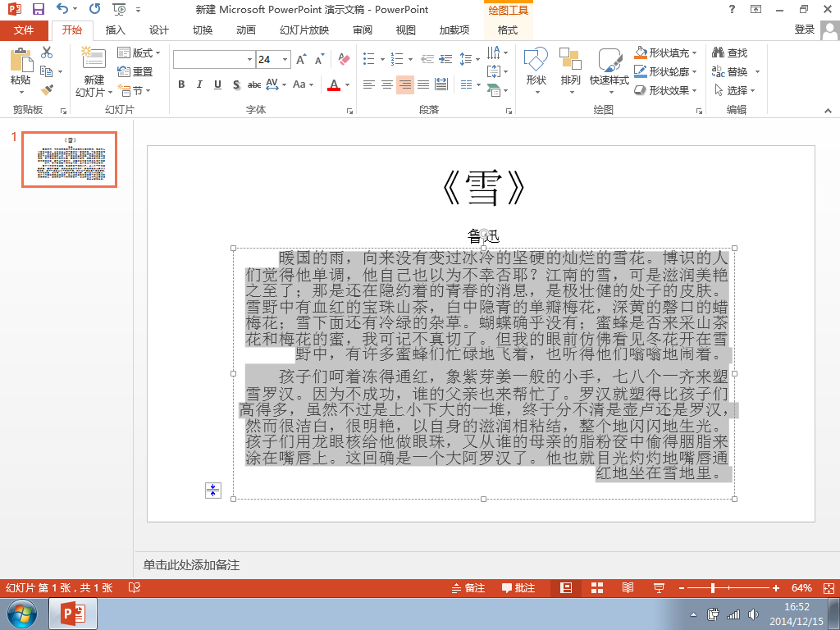This screenshot has width=840, height=630.
Task: Increase font size with the larger A icon
Action: pos(302,59)
